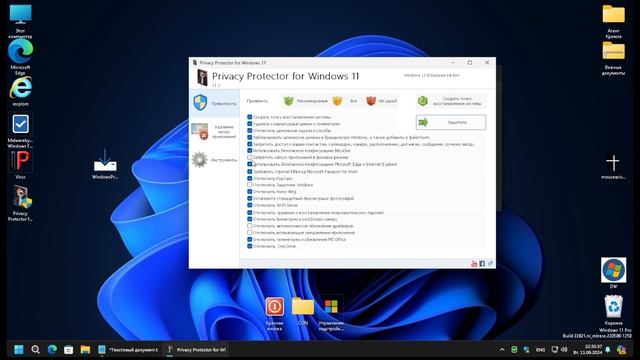
Task: Switch to the Инструменты sidebar tab
Action: coord(215,160)
